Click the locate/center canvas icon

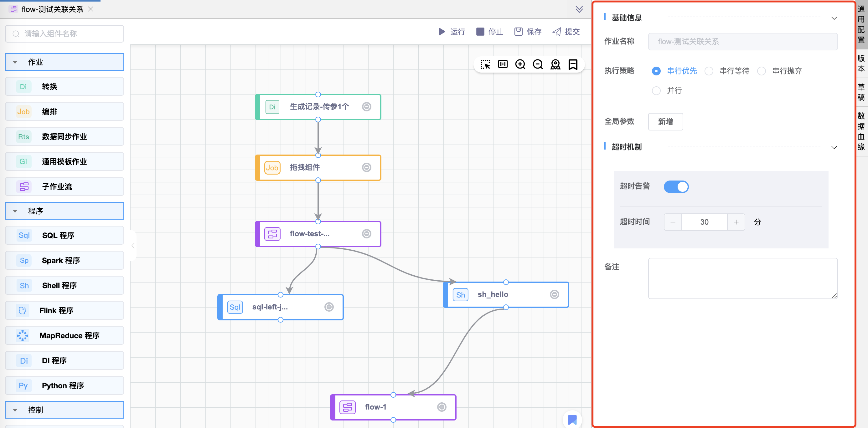[555, 64]
